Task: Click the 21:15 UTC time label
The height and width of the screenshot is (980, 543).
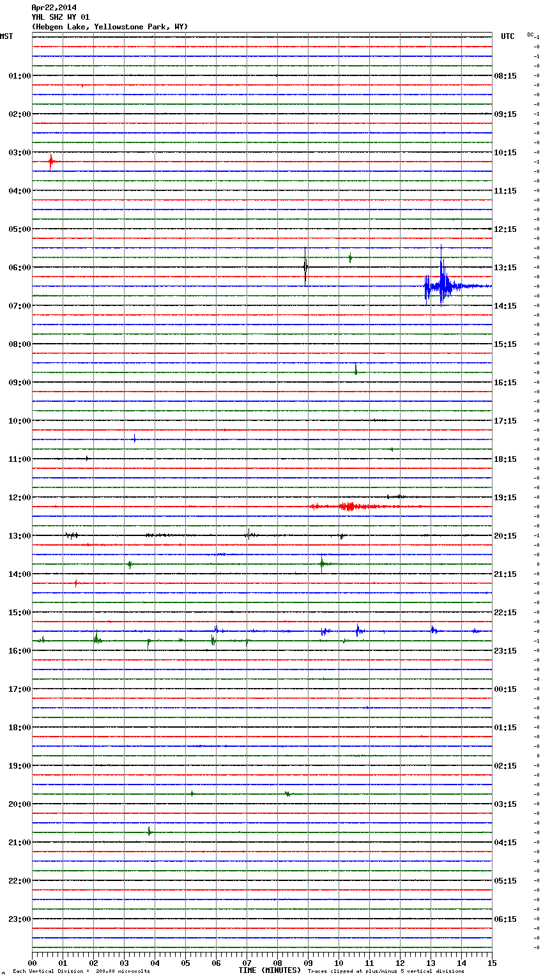Action: [x=505, y=574]
